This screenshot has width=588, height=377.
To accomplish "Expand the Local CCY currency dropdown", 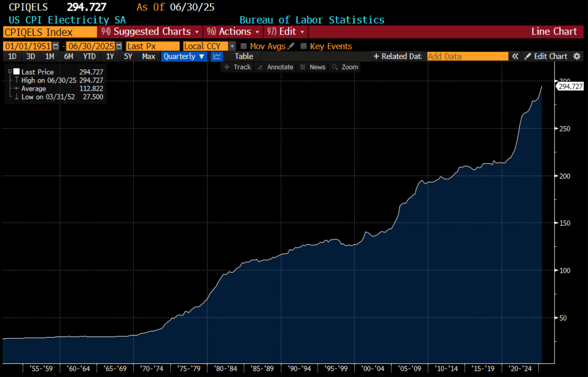I will point(232,46).
